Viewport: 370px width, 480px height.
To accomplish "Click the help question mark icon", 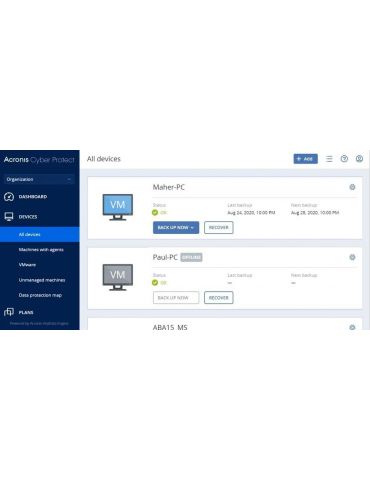I will pyautogui.click(x=344, y=159).
